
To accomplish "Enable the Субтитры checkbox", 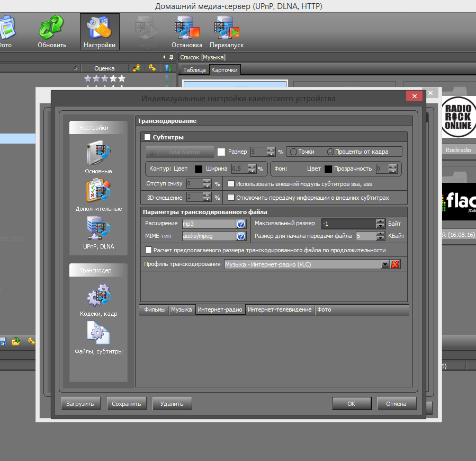I will [148, 137].
